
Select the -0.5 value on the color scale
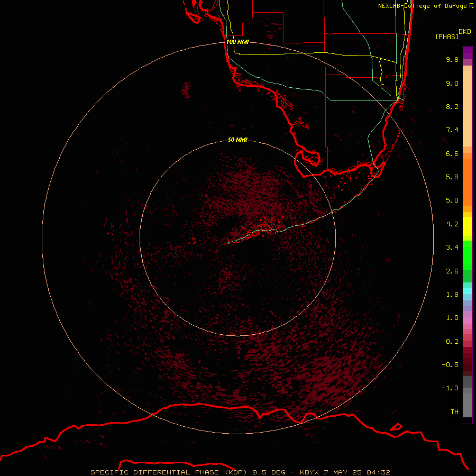click(450, 365)
